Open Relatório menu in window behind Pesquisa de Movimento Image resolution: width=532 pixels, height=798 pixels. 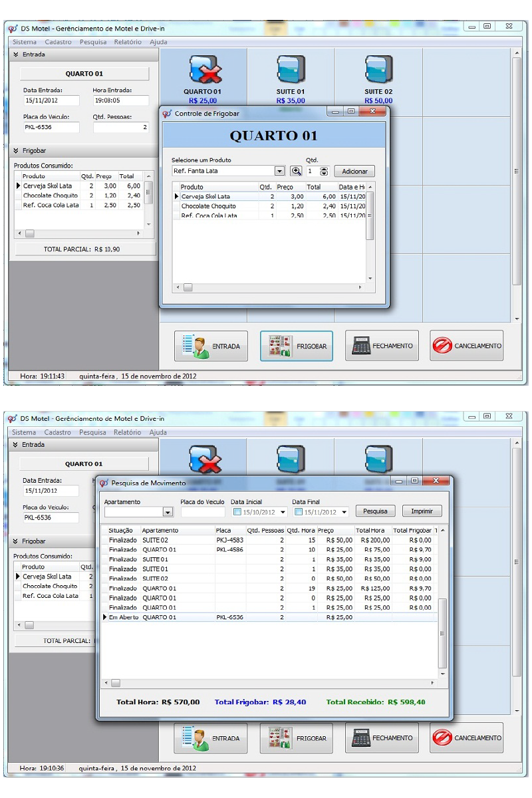coord(127,432)
